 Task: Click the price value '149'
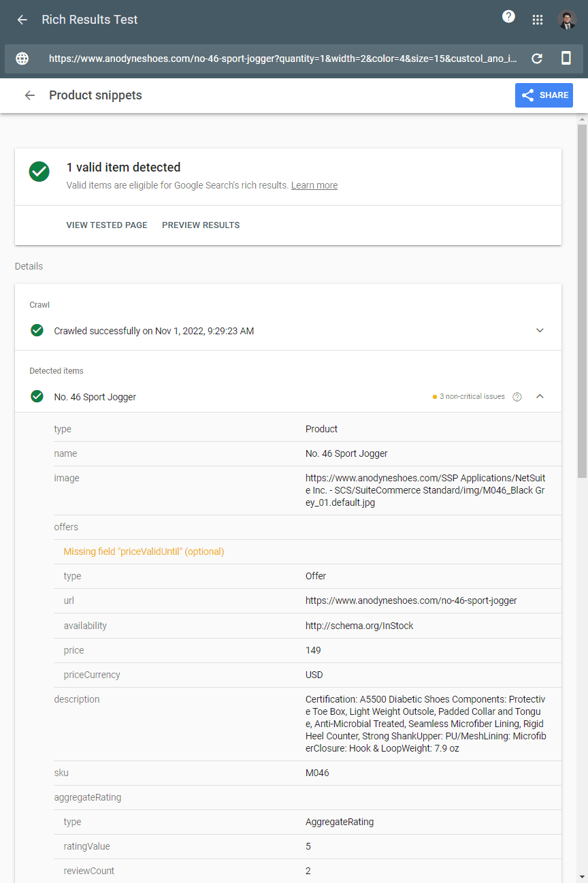313,650
